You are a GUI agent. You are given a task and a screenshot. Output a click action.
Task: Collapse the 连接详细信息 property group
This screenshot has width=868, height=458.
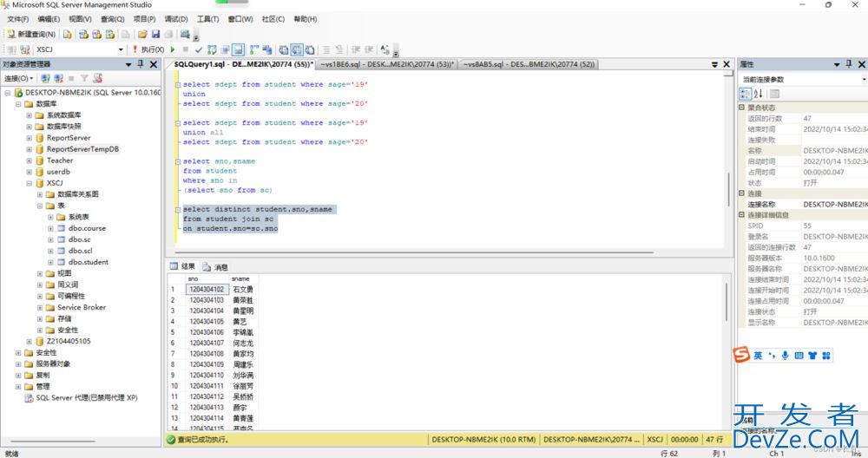coord(742,214)
